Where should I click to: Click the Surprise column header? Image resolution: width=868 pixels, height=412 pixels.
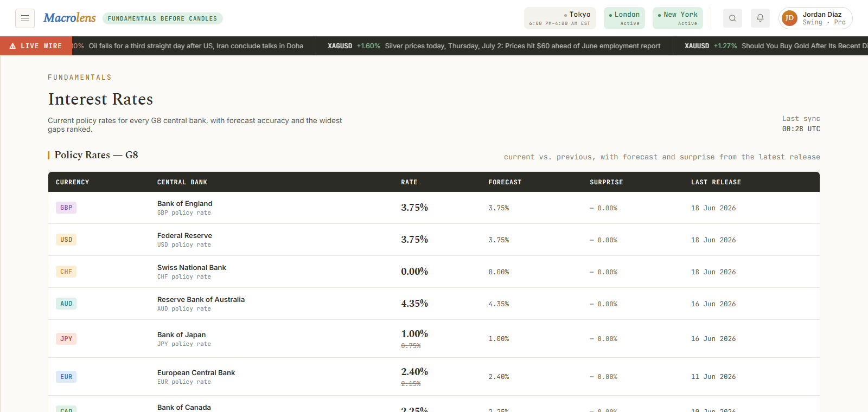pyautogui.click(x=606, y=182)
